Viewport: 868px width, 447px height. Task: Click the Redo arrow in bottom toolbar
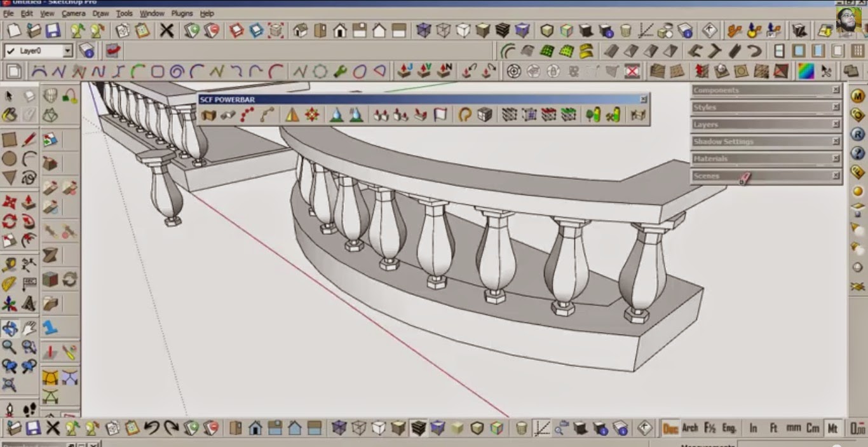pos(171,428)
